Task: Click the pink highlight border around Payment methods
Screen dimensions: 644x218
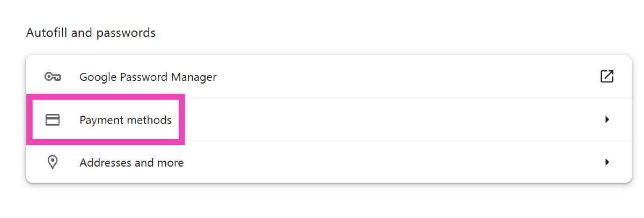Action: tap(181, 119)
